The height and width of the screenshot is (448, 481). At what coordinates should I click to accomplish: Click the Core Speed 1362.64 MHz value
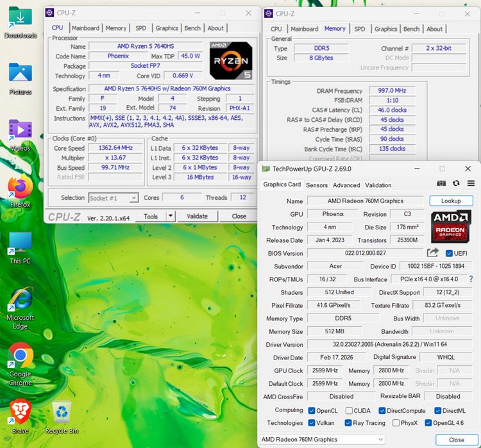(x=115, y=148)
